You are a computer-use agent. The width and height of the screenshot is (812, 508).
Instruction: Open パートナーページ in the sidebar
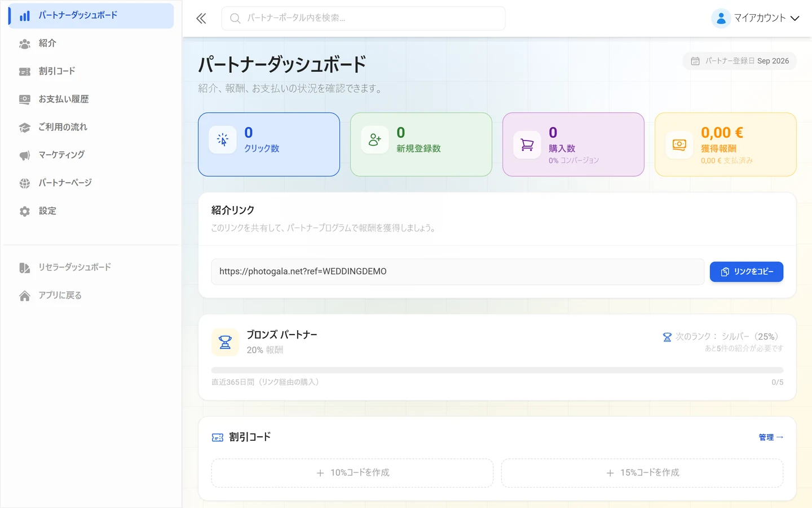pyautogui.click(x=91, y=183)
